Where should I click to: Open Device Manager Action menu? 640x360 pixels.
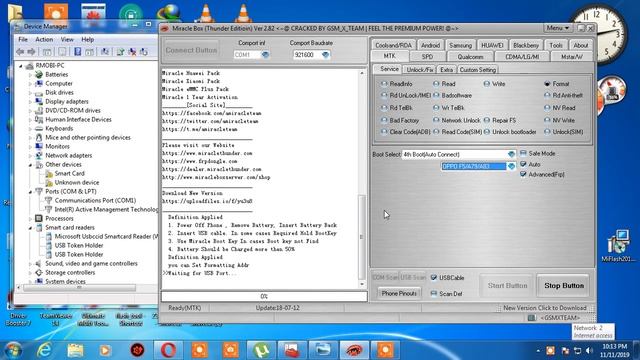(44, 40)
